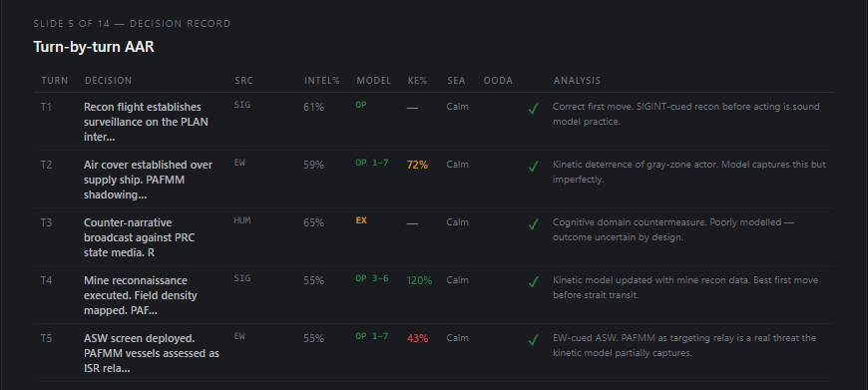Click the green checkmark in row T1
Viewport: 868px width, 390px height.
click(533, 109)
